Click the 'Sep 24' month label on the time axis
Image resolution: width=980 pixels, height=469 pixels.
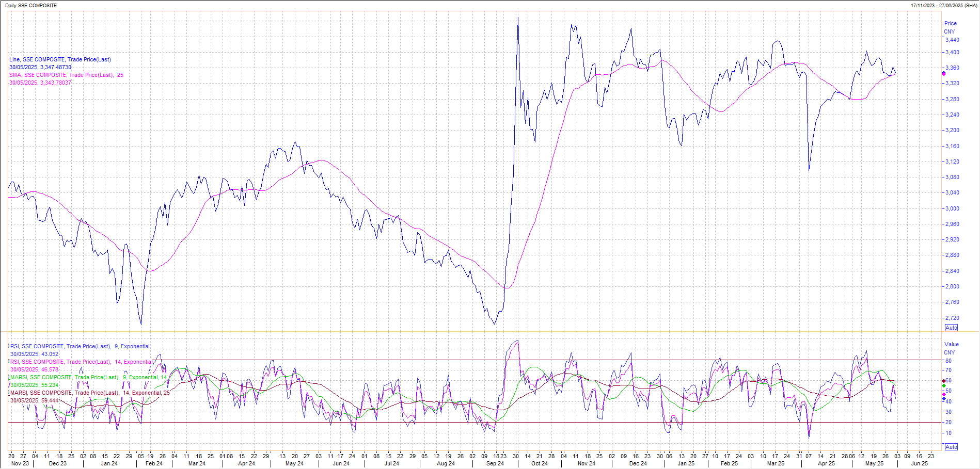(495, 464)
